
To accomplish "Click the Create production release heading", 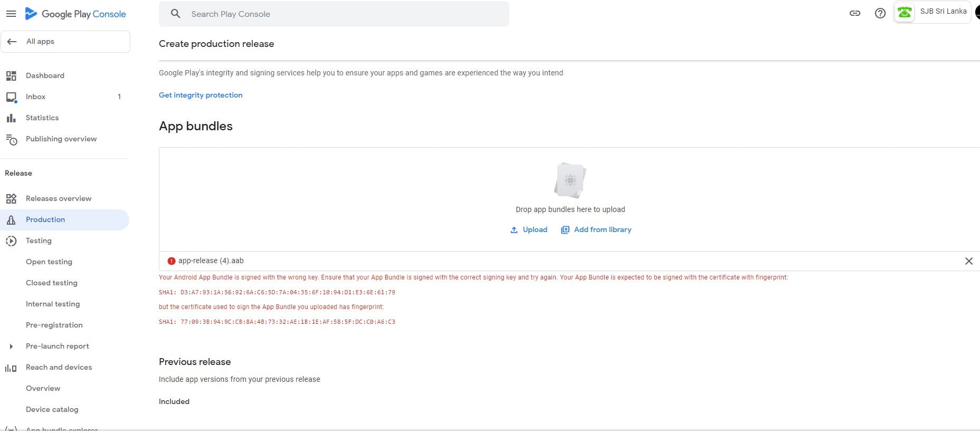I will coord(216,44).
